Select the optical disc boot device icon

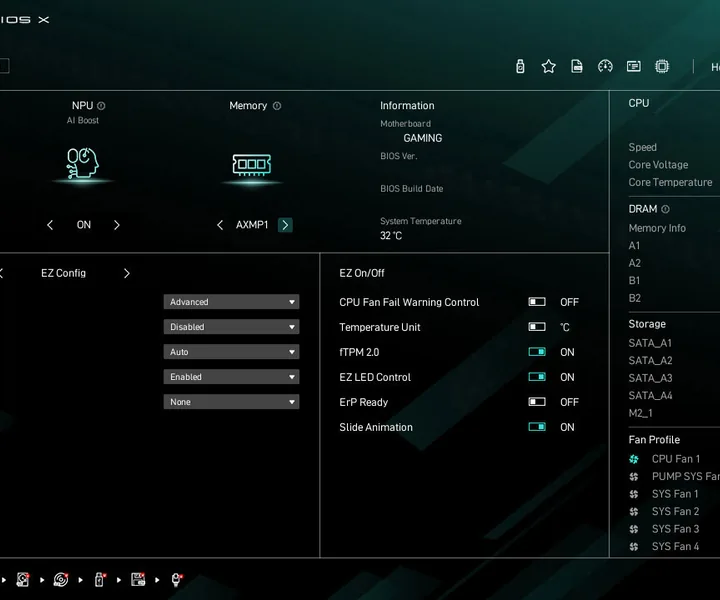(61, 580)
